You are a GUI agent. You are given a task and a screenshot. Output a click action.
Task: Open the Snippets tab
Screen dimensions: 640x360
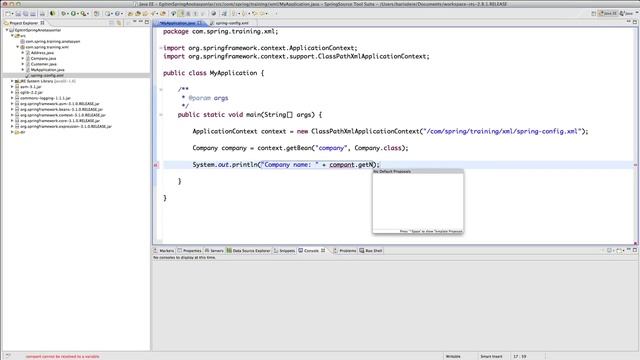coord(284,251)
